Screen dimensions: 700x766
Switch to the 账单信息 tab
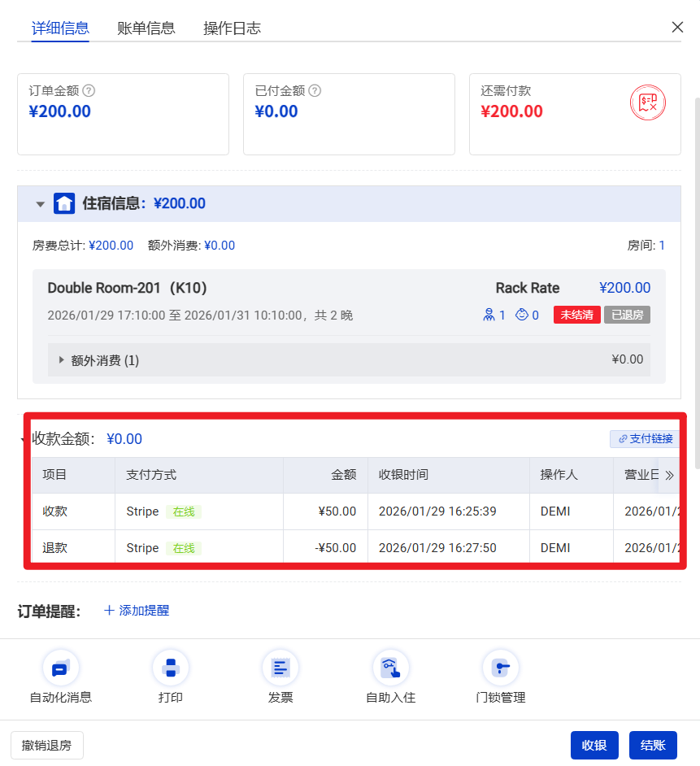tap(146, 28)
